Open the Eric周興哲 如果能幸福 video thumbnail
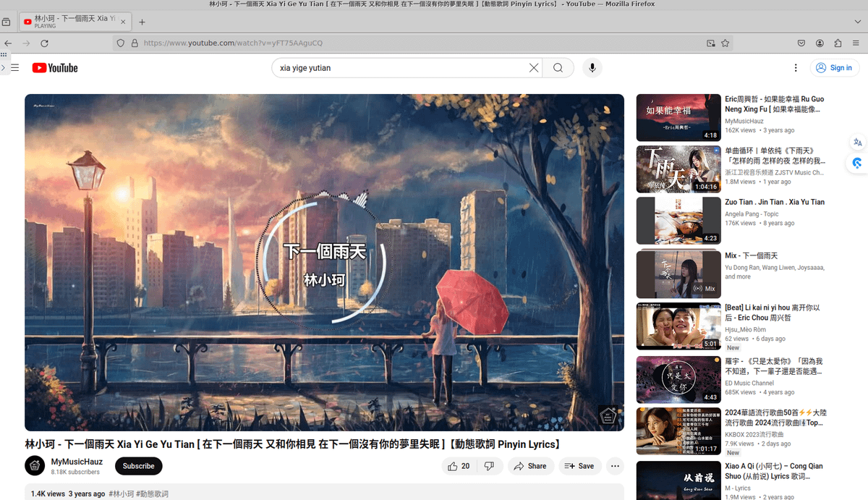Image resolution: width=868 pixels, height=500 pixels. pos(678,118)
